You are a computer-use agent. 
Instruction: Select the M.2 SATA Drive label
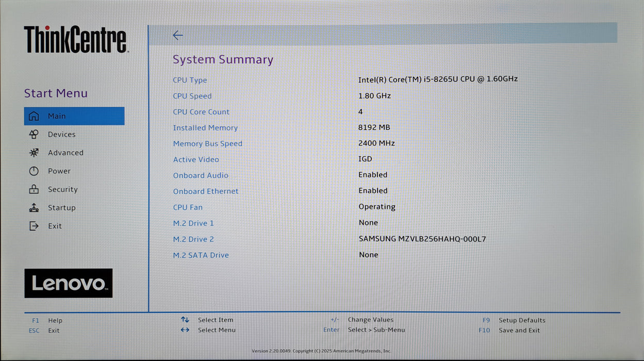pos(201,255)
